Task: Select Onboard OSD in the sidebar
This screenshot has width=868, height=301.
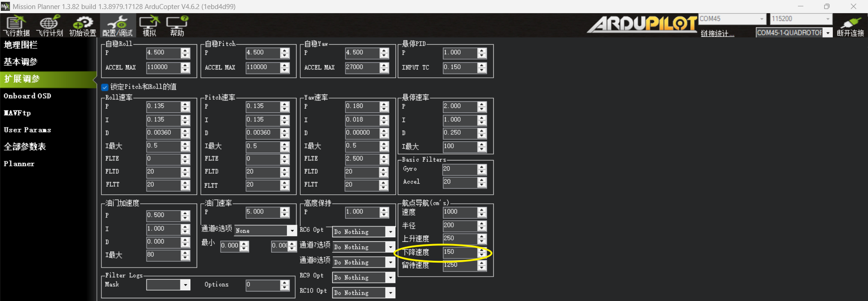Action: click(28, 96)
